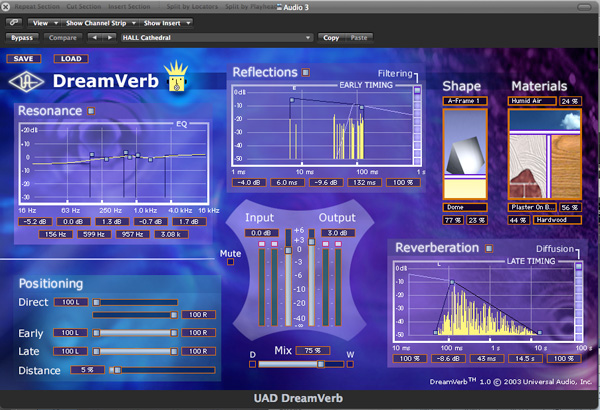Click the Humid Air sky material image
Viewport: 600px width, 410px height.
545,120
